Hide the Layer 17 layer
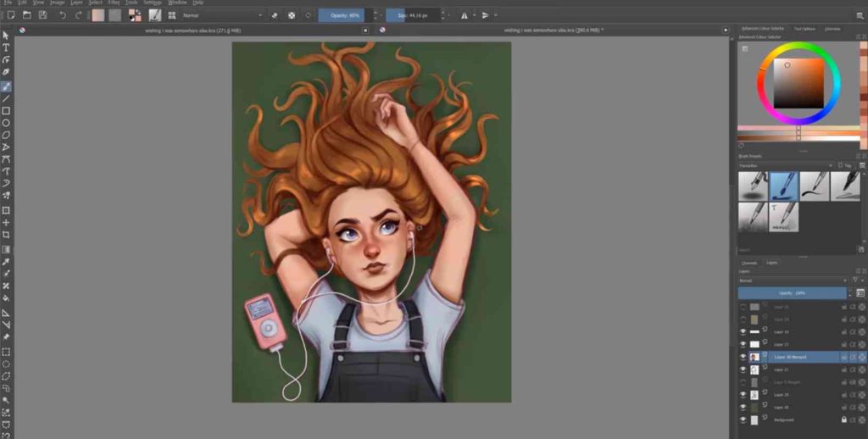Screen dimensions: 868x439 click(x=743, y=344)
